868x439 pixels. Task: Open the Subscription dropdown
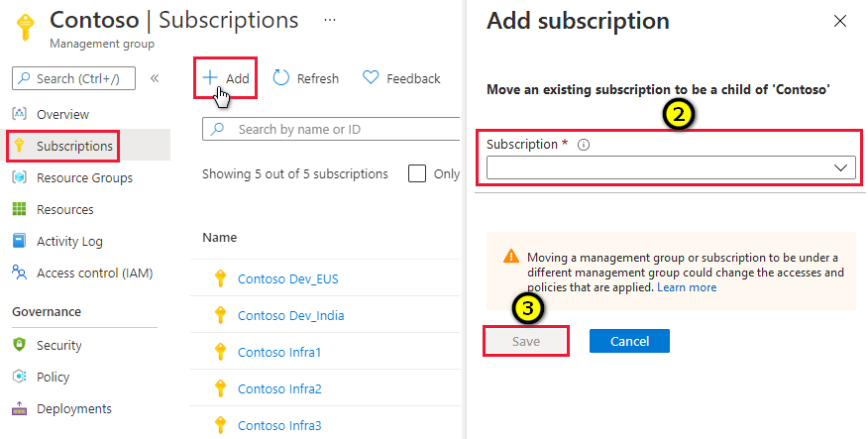point(670,168)
